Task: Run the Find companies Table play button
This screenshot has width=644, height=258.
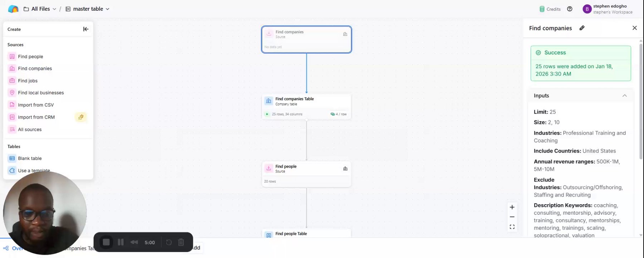Action: [x=267, y=114]
